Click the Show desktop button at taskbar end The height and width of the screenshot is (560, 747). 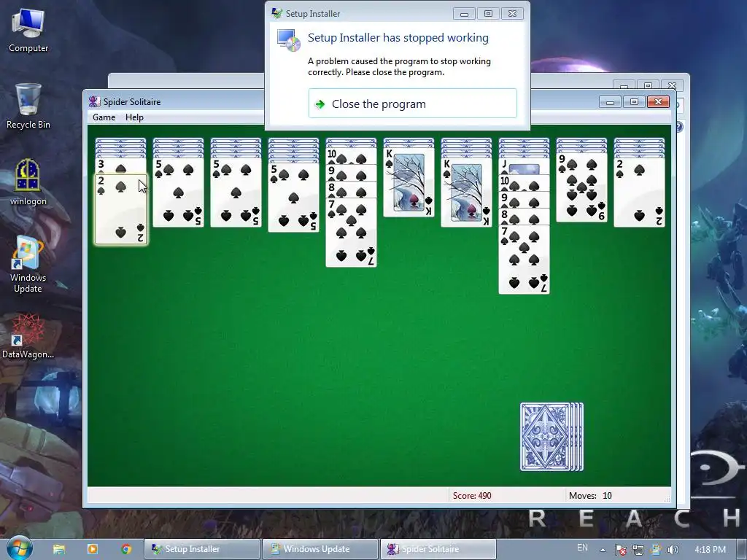coord(743,549)
